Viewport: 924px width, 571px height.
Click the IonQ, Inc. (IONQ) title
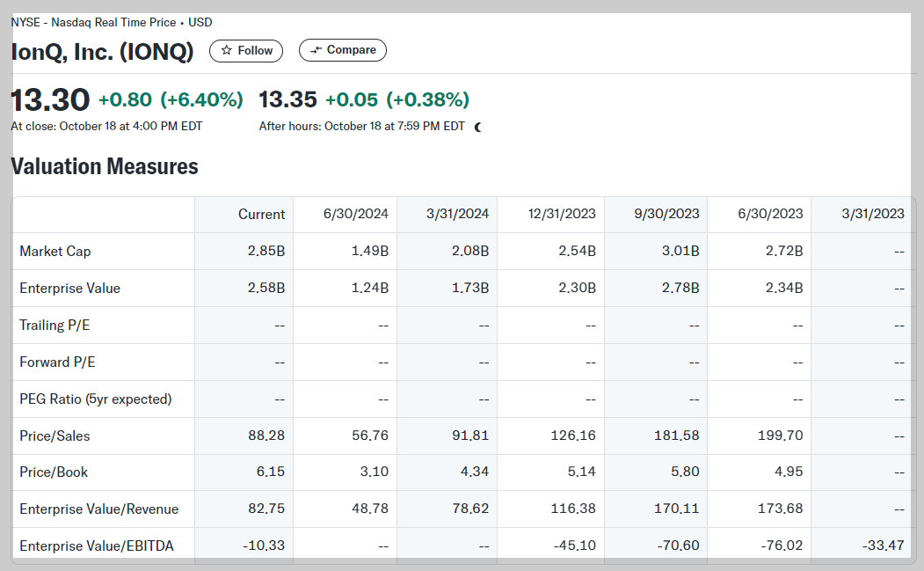point(103,52)
